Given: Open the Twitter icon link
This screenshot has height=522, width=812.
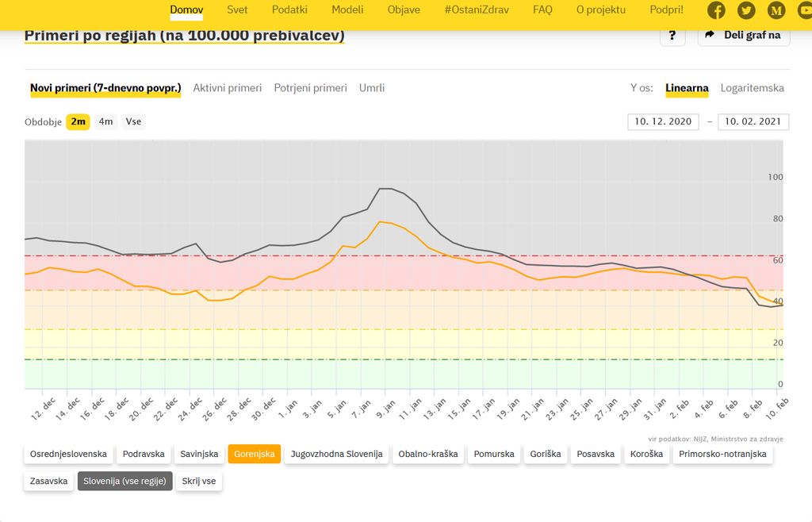Looking at the screenshot, I should click(x=746, y=10).
